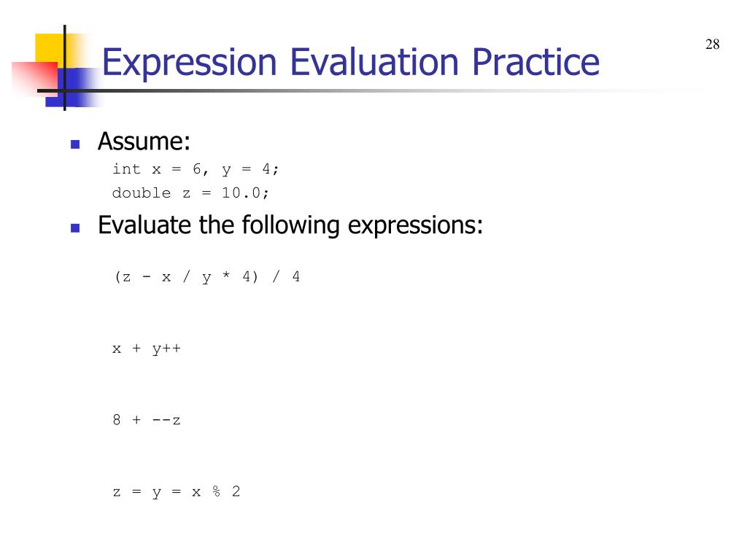
Task: Click the vertical black line of logo
Action: 65,68
